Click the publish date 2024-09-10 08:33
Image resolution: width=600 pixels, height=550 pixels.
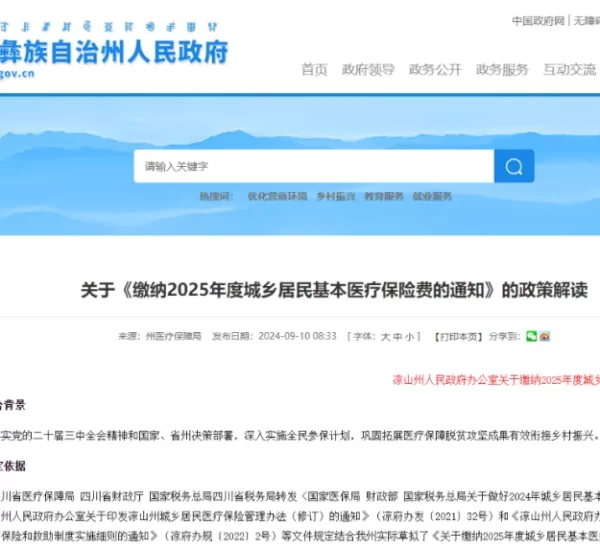coord(297,336)
